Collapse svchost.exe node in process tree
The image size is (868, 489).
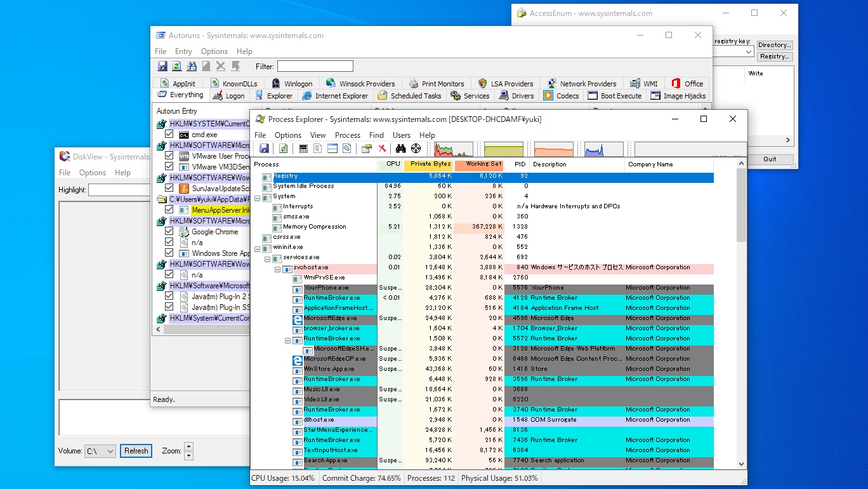[277, 269]
